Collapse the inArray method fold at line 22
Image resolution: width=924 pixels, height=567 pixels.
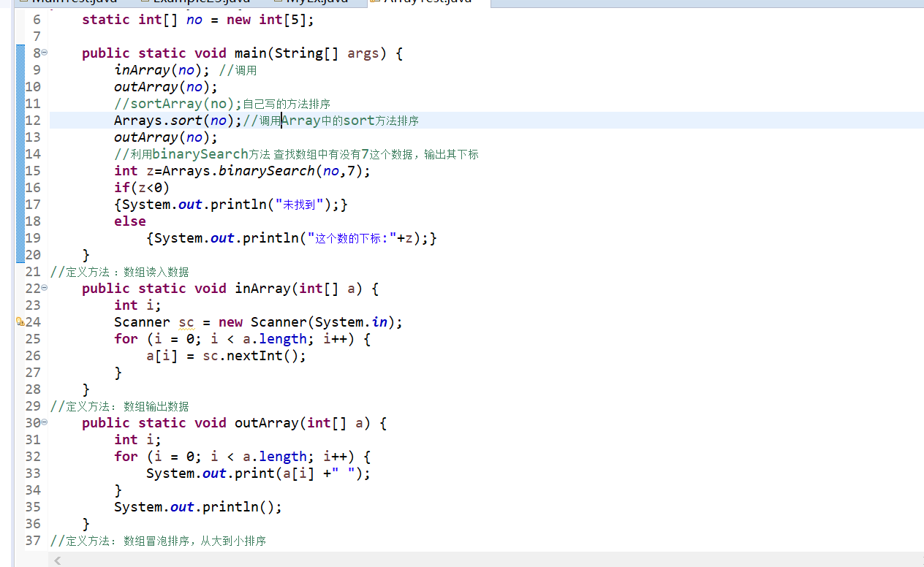pyautogui.click(x=45, y=288)
